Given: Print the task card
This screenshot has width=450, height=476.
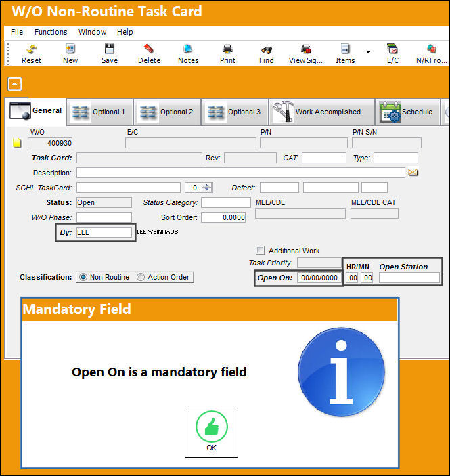Looking at the screenshot, I should pyautogui.click(x=227, y=53).
